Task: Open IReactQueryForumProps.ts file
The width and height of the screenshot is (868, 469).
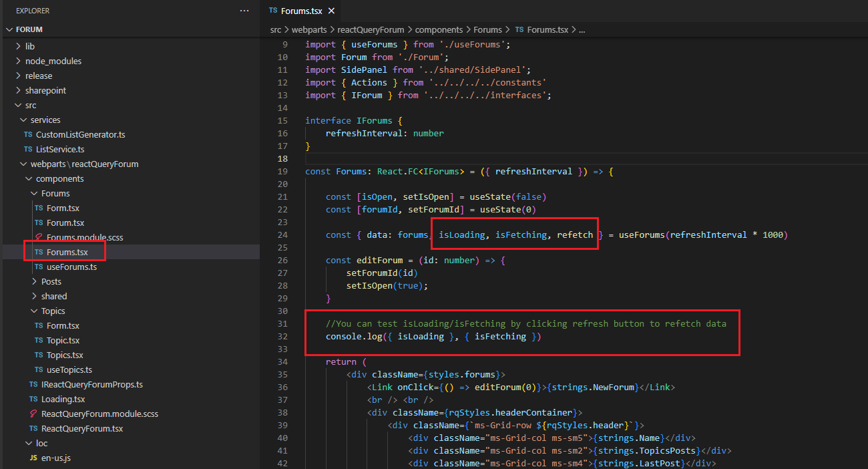Action: 91,385
